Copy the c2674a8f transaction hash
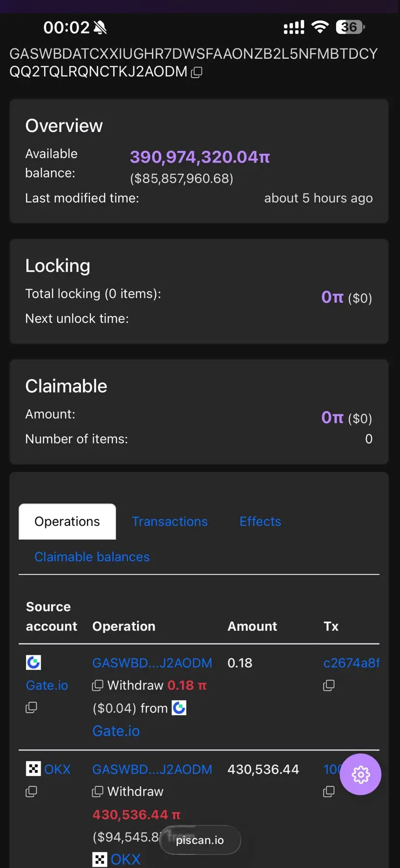Screen dimensions: 400x868 tap(329, 685)
